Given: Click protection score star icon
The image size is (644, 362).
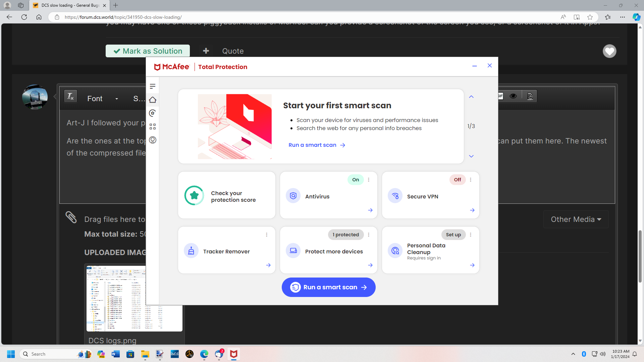Looking at the screenshot, I should [194, 195].
